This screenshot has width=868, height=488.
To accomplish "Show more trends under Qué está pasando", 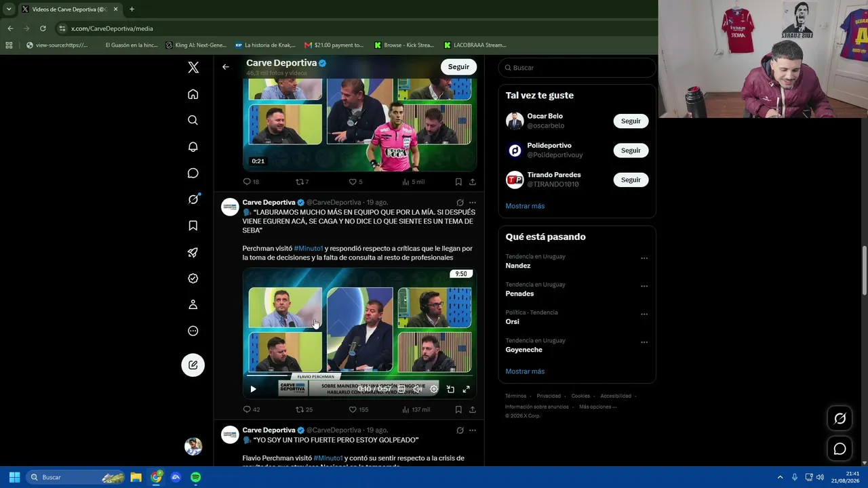I will tap(525, 371).
